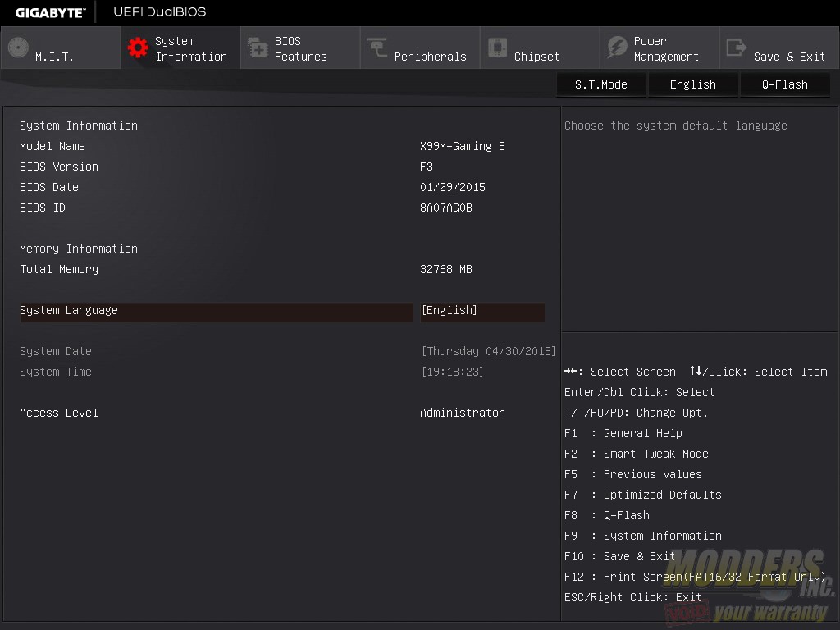This screenshot has height=630, width=840.
Task: Click the S.T.Mode button
Action: tap(601, 84)
